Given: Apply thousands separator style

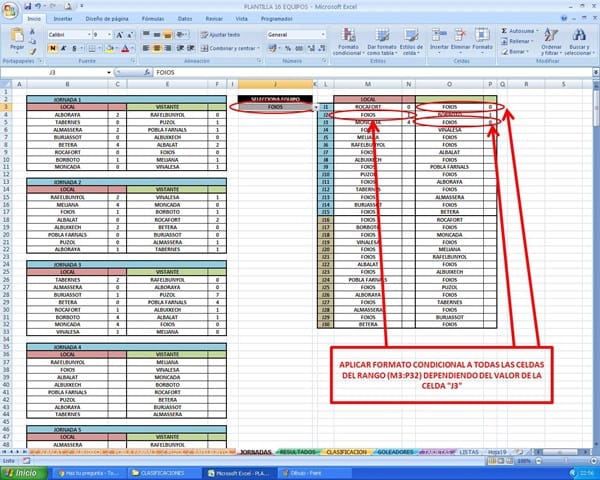Looking at the screenshot, I should 299,48.
